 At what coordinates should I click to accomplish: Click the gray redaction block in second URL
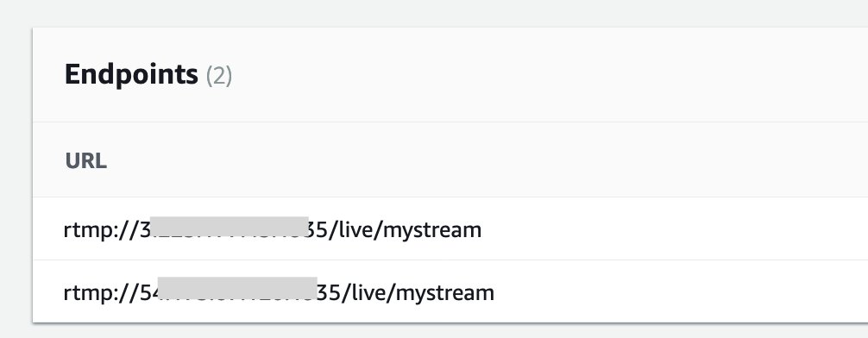pos(237,288)
